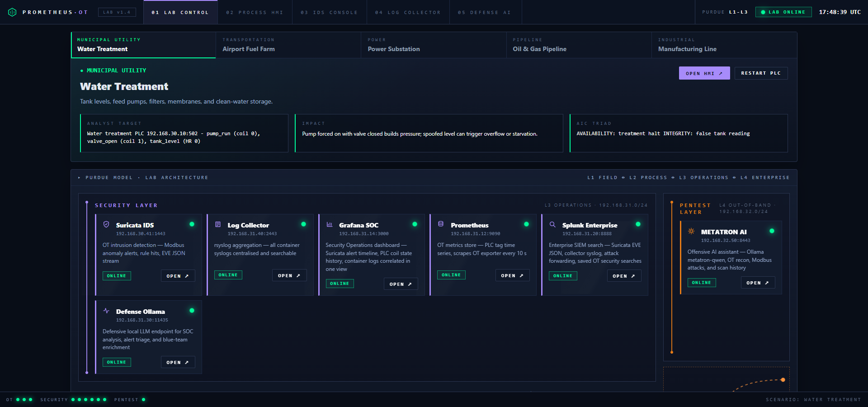The image size is (868, 407).
Task: Click the Grafana SOC chart icon
Action: tap(330, 224)
